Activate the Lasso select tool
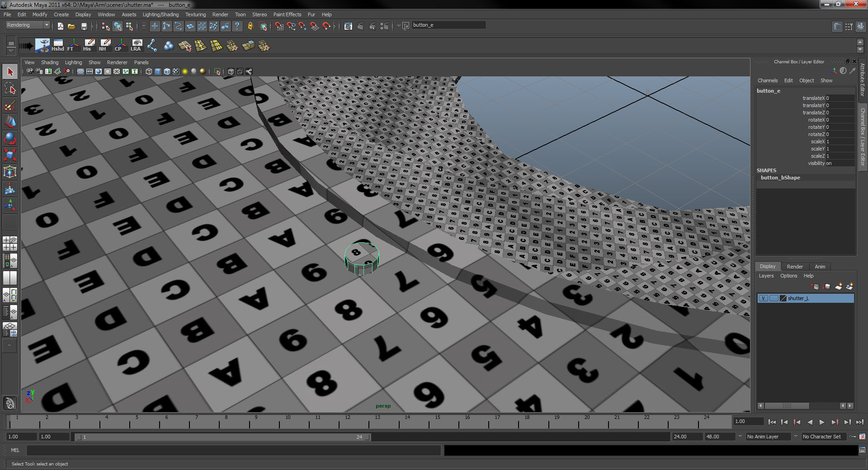This screenshot has height=470, width=868. coord(10,89)
